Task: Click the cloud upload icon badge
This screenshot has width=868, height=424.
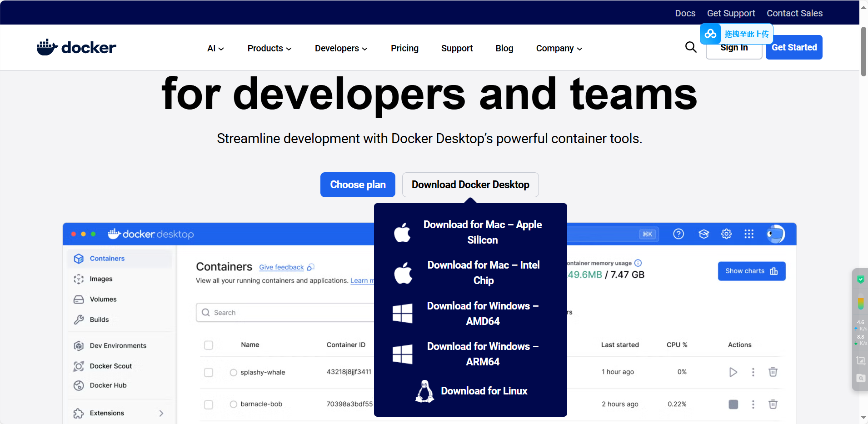Action: 710,34
